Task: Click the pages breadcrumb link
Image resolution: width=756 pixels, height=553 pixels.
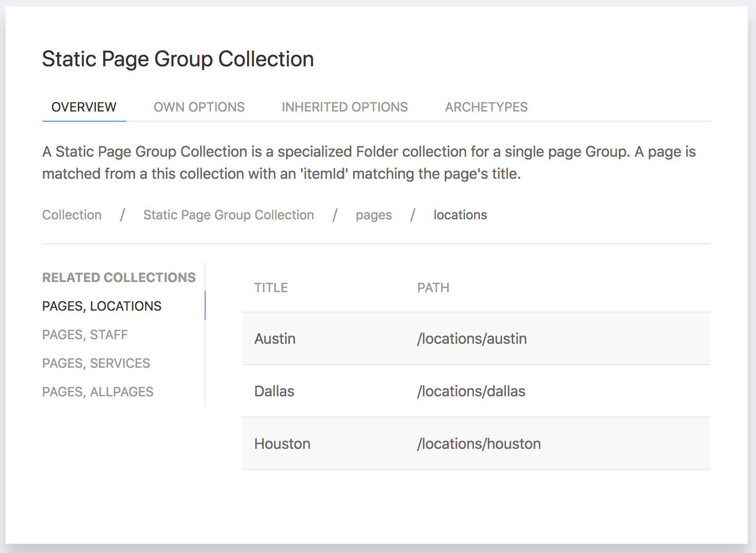Action: click(374, 215)
